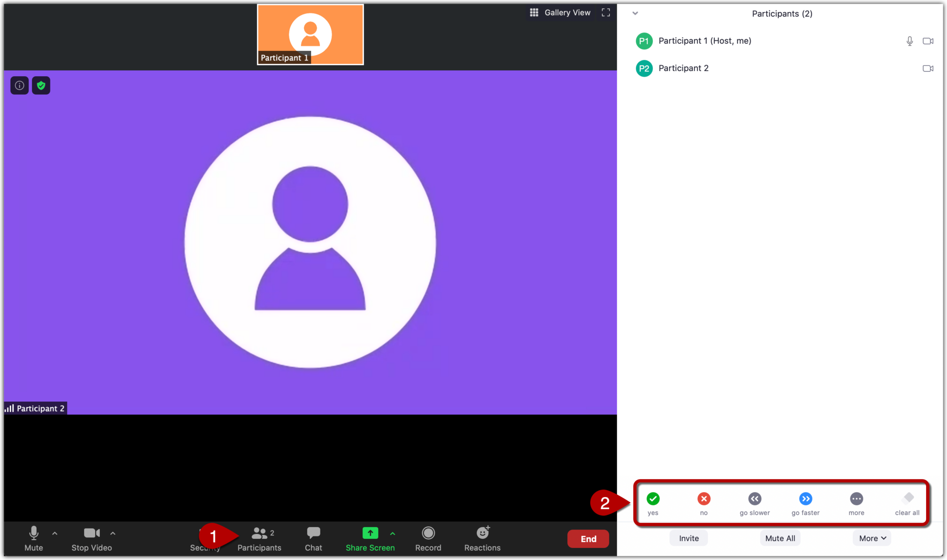Give 'go faster' nonverbal feedback
Image resolution: width=947 pixels, height=560 pixels.
coord(806,499)
